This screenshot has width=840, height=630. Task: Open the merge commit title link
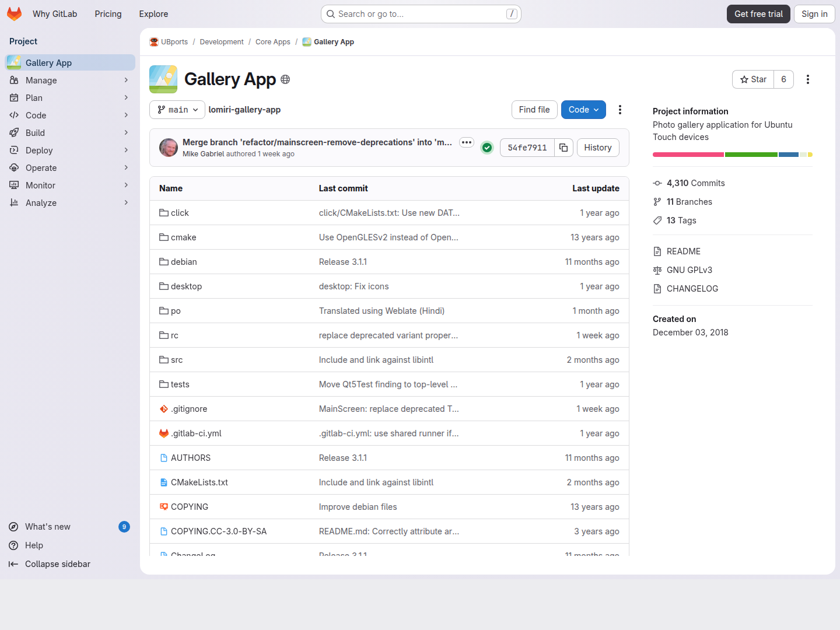(x=317, y=142)
